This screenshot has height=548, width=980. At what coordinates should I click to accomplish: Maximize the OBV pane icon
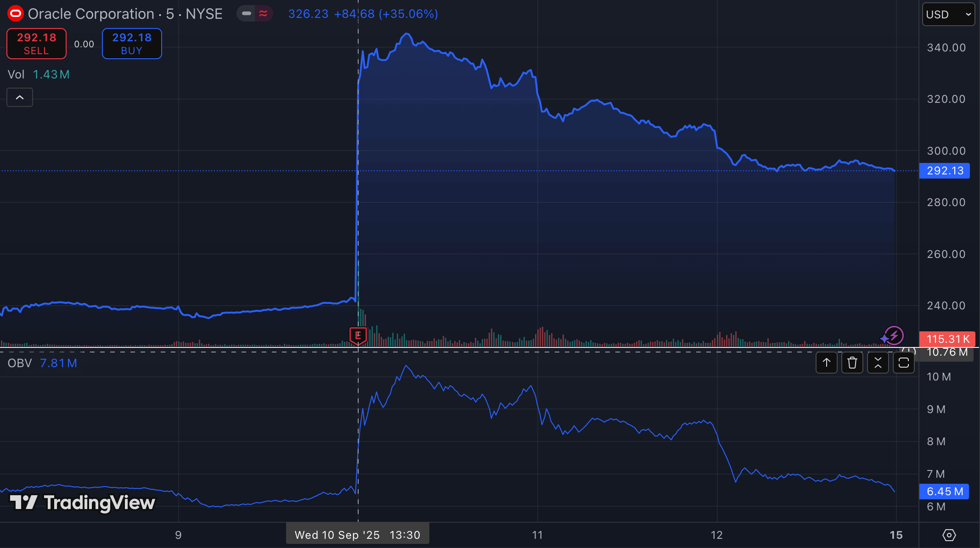click(x=904, y=363)
